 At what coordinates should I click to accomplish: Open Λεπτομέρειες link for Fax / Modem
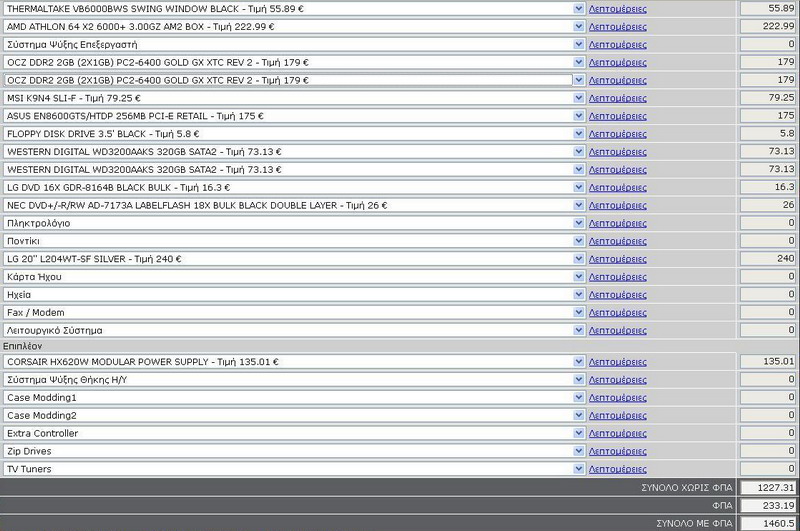pos(617,312)
